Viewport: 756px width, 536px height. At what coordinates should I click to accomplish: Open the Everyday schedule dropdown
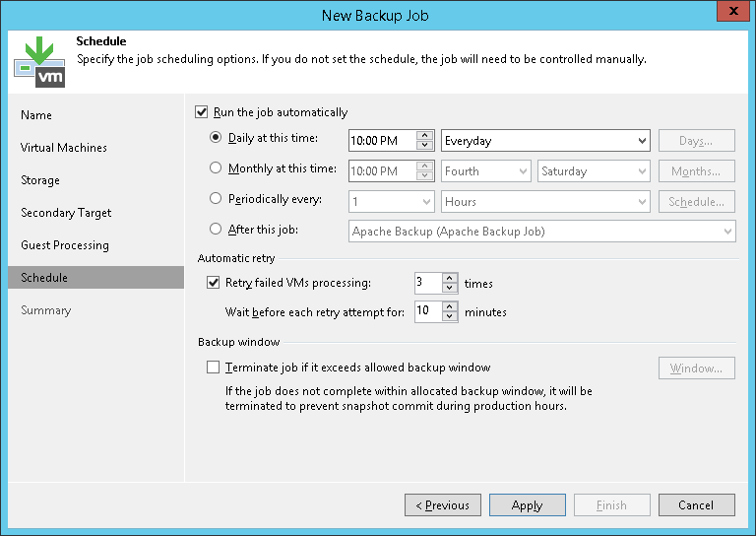[642, 141]
